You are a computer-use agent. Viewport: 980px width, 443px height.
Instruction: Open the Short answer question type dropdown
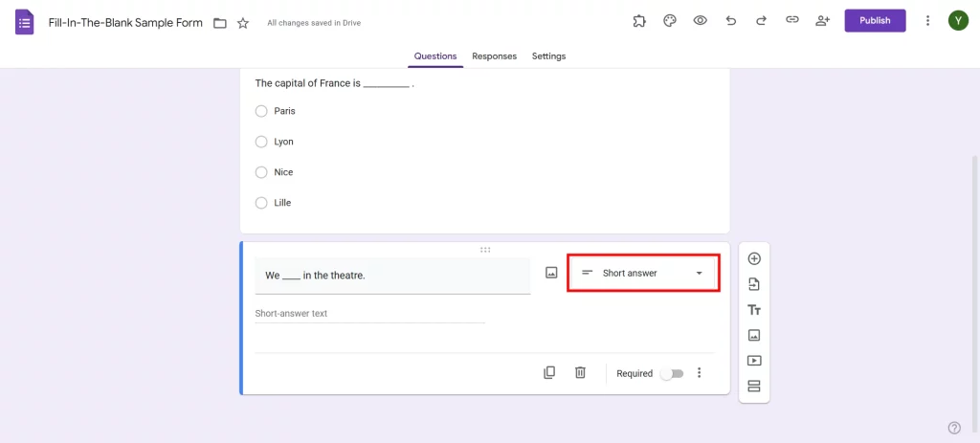(x=643, y=273)
